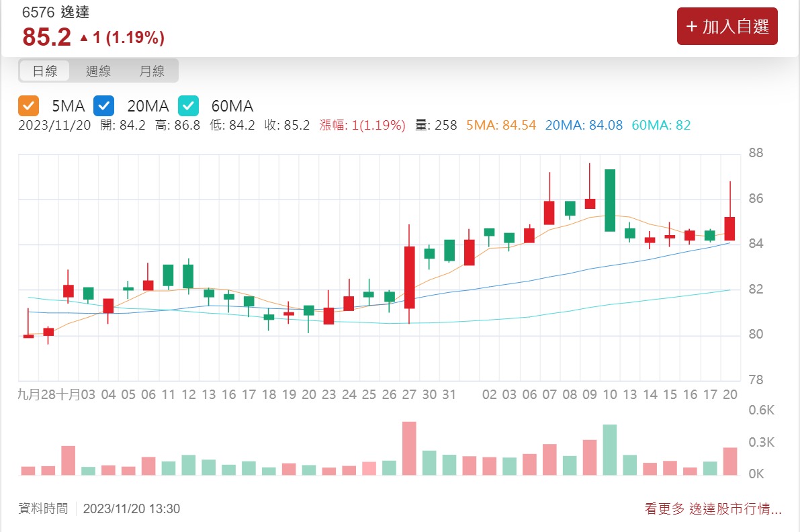This screenshot has width=800, height=532.
Task: Click the orange 5MA color square
Action: coord(29,105)
